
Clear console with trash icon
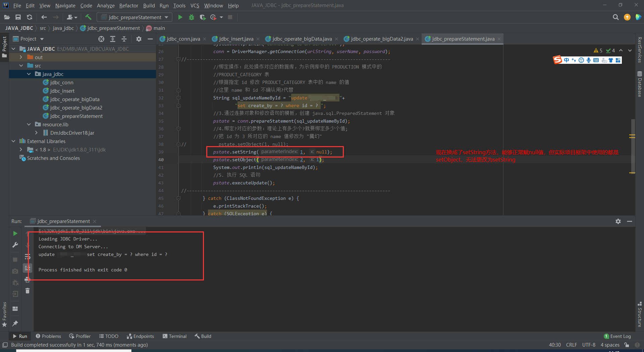[x=28, y=291]
